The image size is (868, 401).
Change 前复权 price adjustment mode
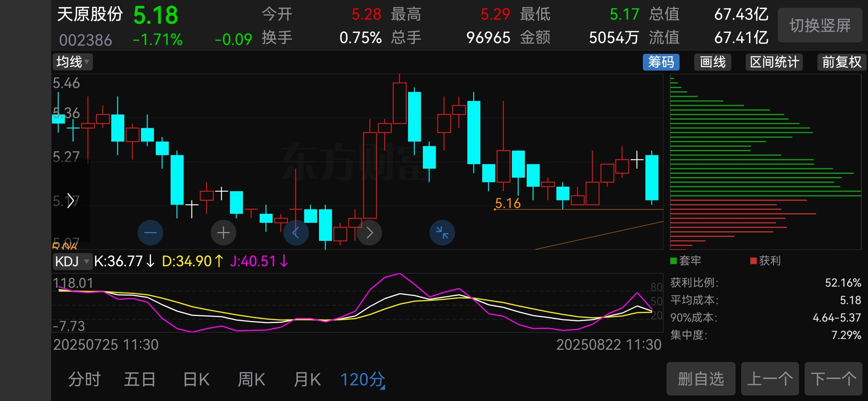(842, 62)
